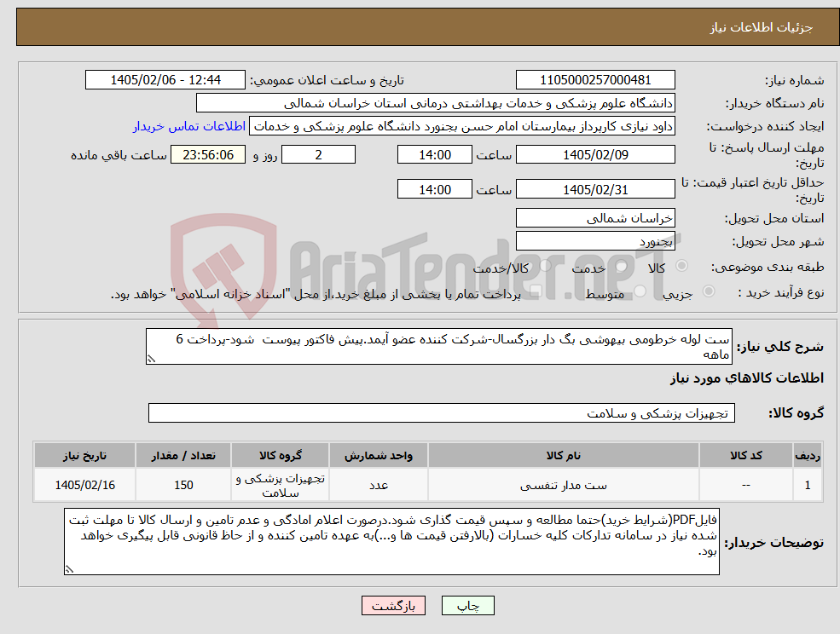Click the ردیف column header

808,455
